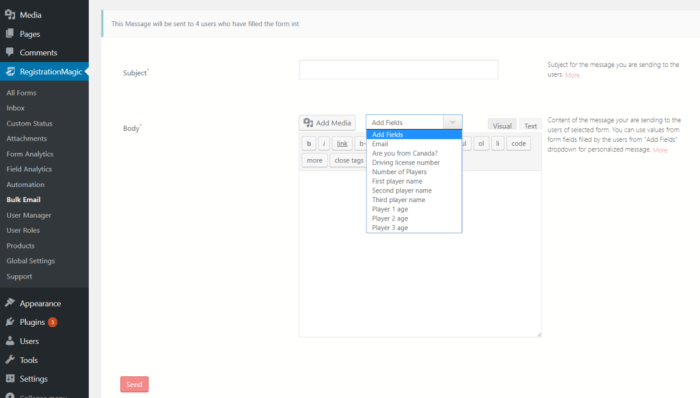Screen dimensions: 700x398
Task: Click inside the Body text area
Action: pos(420,253)
